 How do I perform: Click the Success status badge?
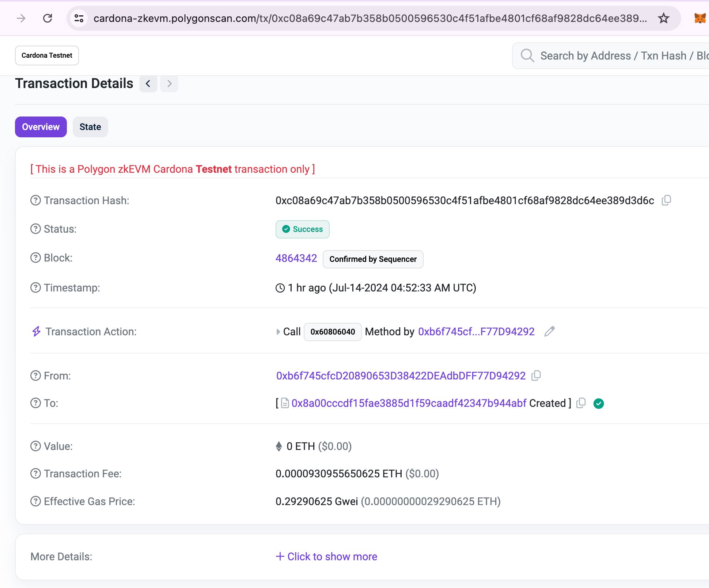point(302,229)
